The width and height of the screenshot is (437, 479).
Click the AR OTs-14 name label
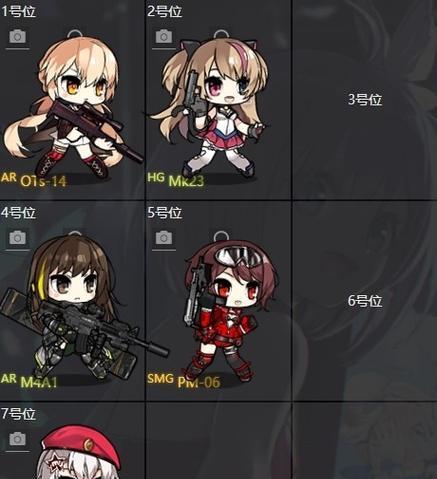(x=34, y=180)
